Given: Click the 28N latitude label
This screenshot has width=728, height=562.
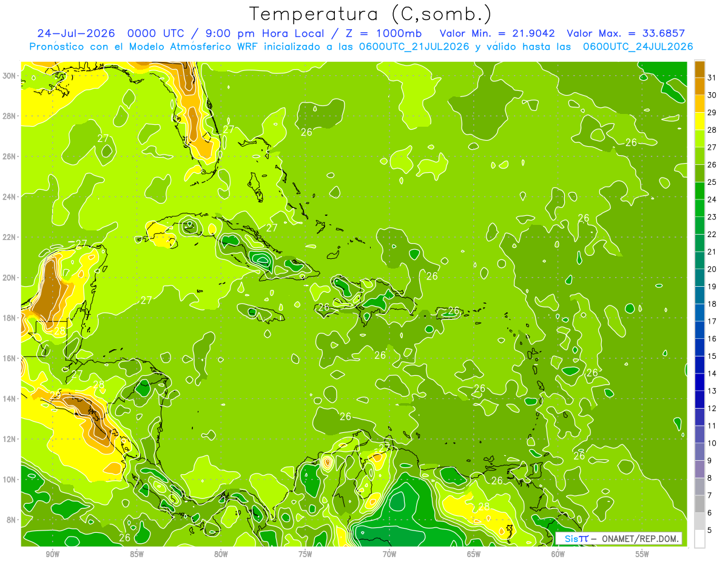Looking at the screenshot, I should (x=10, y=116).
